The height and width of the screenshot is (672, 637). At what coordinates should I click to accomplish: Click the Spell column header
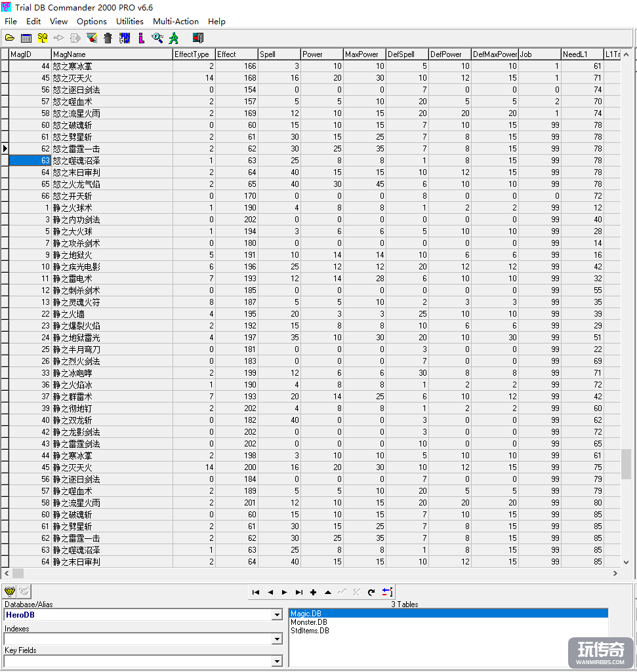tap(279, 54)
